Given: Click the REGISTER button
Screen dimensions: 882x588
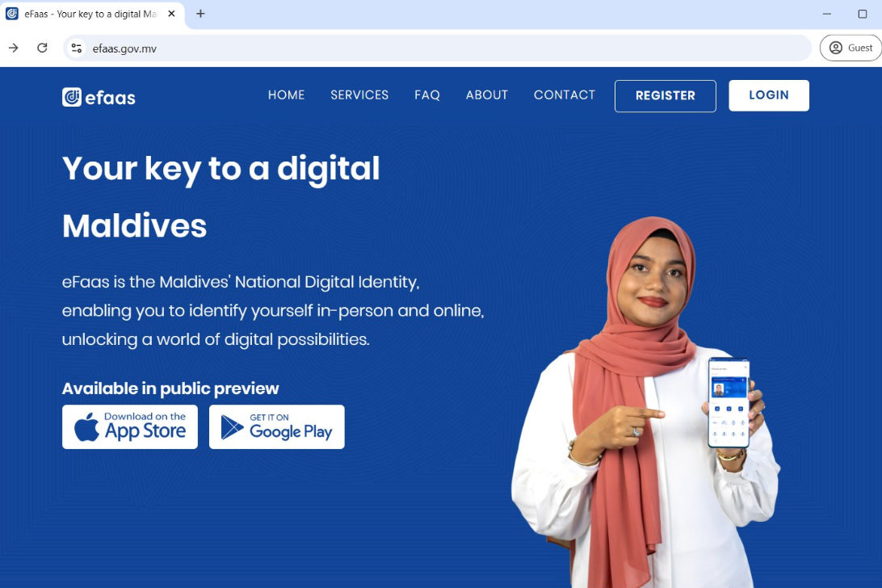Looking at the screenshot, I should (666, 95).
